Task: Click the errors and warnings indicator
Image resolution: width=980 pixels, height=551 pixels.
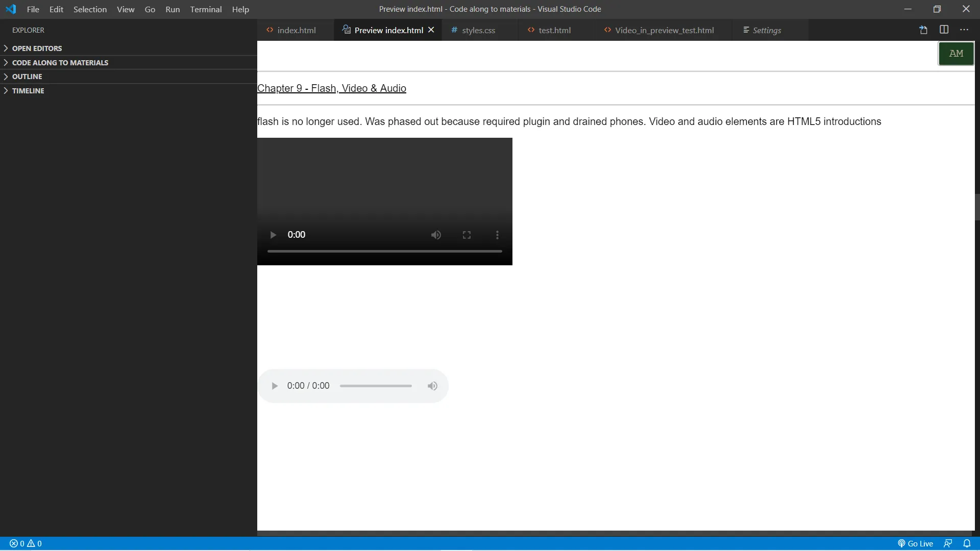Action: (26, 543)
